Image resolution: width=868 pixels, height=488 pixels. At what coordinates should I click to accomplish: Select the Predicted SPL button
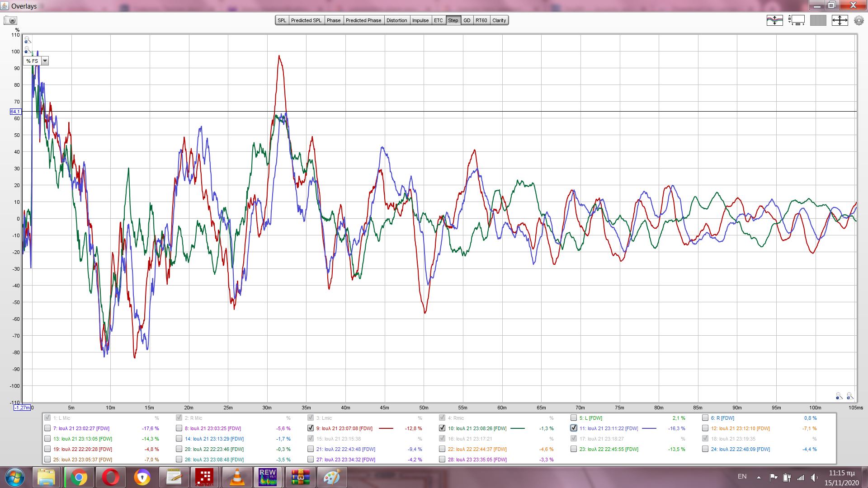[x=306, y=20]
